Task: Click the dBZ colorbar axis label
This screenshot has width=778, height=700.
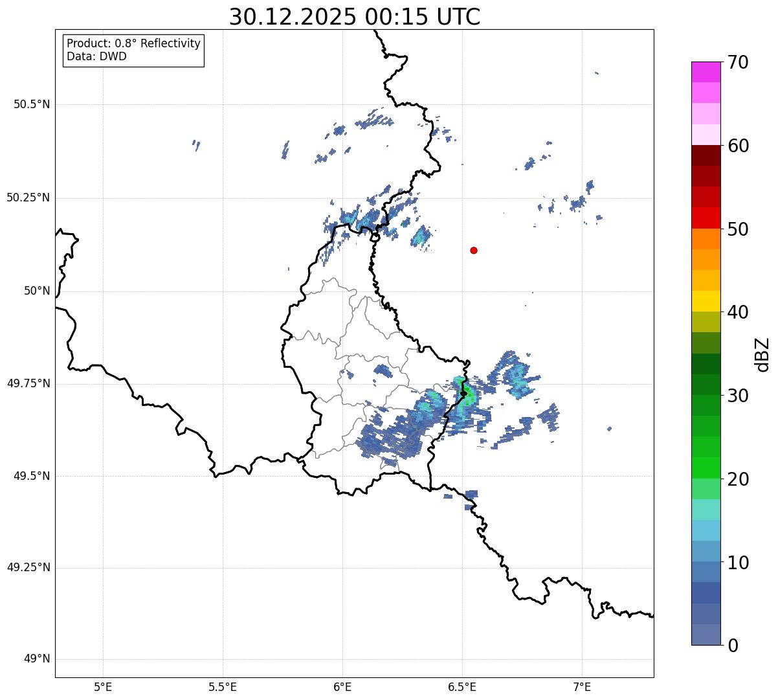Action: pyautogui.click(x=762, y=354)
